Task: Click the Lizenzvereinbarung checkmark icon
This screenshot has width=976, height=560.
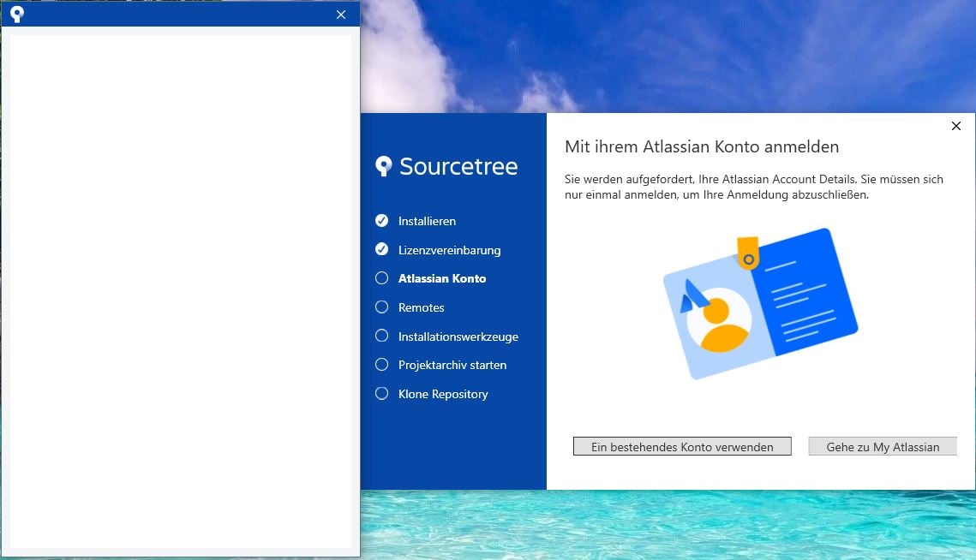Action: [x=381, y=249]
